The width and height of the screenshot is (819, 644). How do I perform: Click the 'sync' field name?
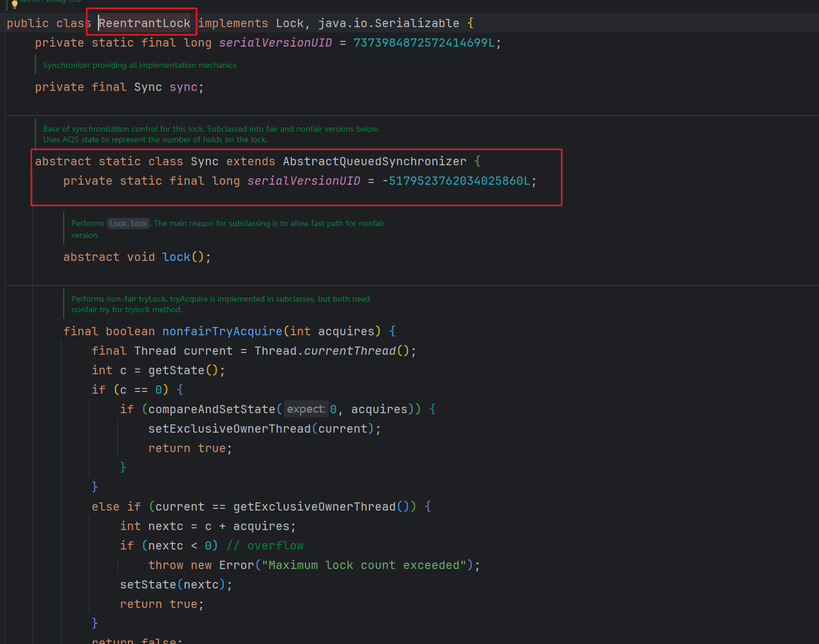point(184,87)
